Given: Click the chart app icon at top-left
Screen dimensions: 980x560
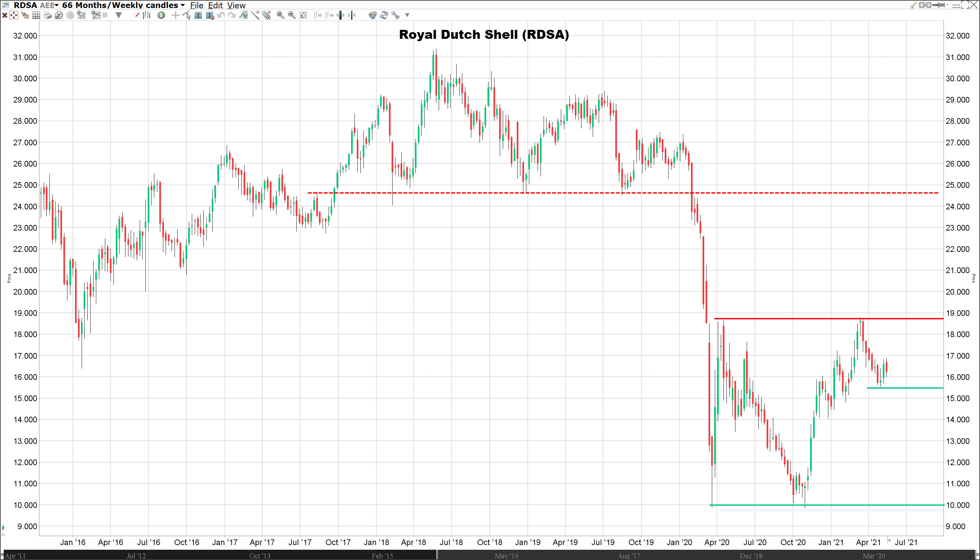Looking at the screenshot, I should click(x=6, y=5).
